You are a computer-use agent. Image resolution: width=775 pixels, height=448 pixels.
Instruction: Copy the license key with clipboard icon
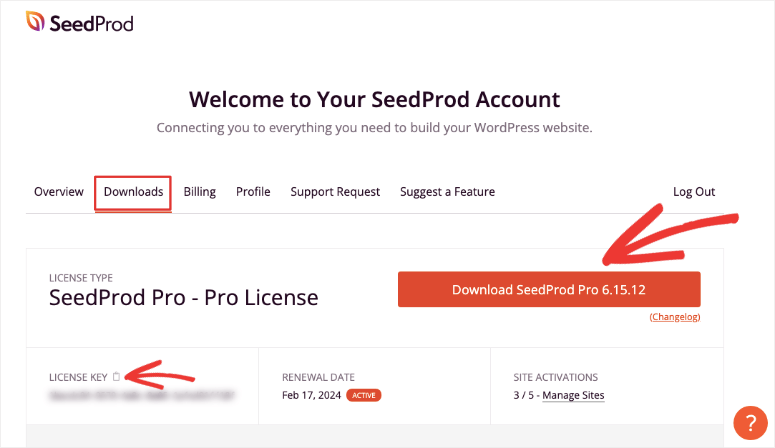[x=116, y=377]
